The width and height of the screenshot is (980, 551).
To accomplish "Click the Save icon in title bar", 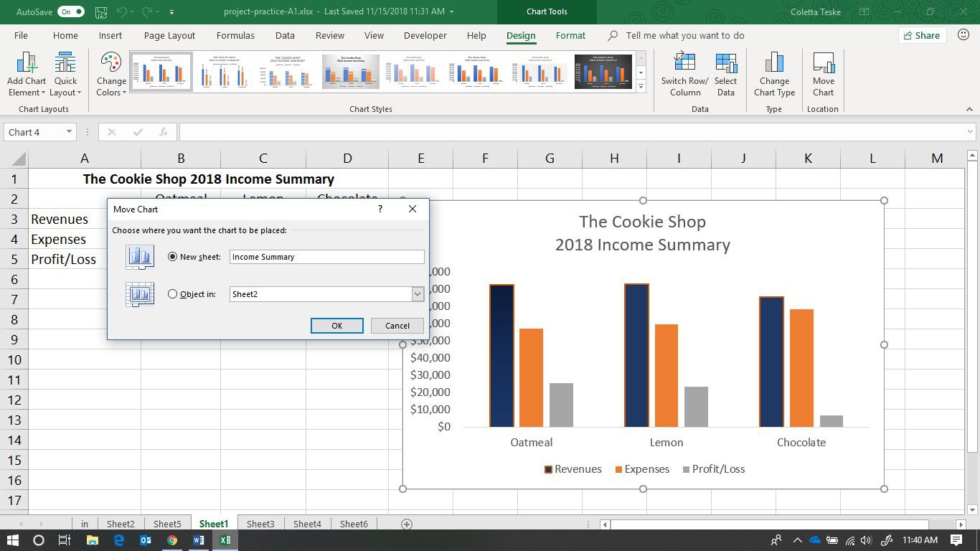I will pos(101,12).
